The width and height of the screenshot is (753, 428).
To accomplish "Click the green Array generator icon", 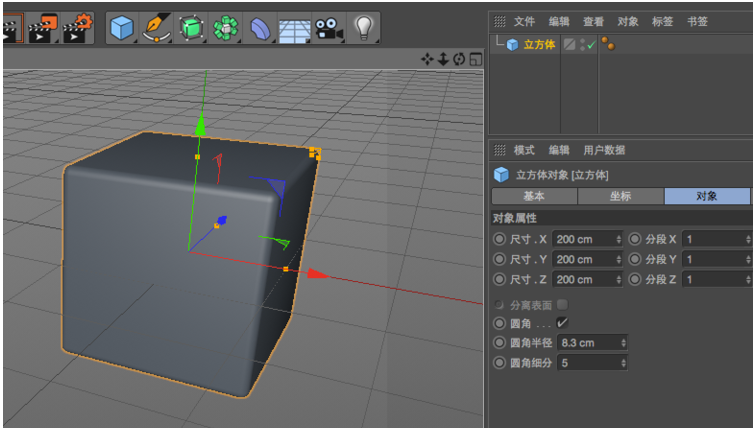I will (x=225, y=28).
